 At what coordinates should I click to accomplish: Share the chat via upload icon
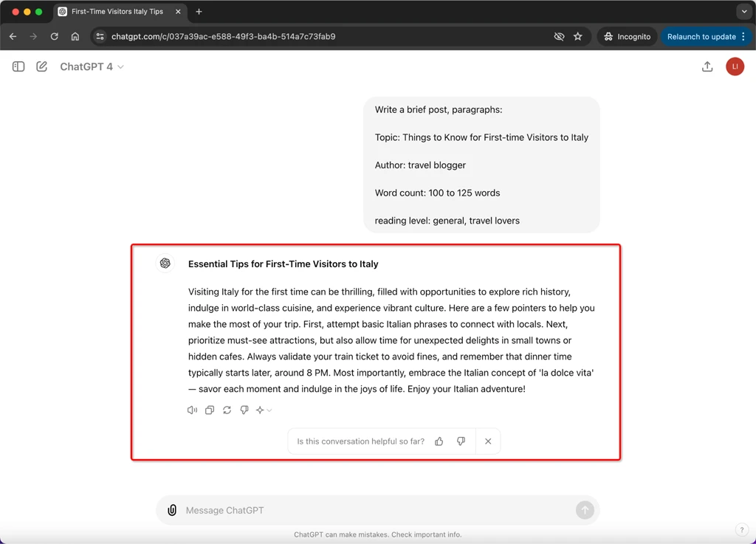[707, 66]
